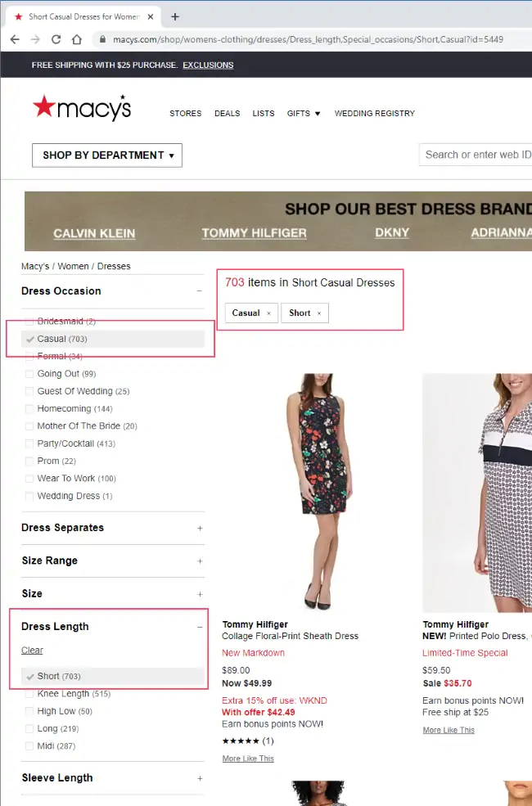Close the Short Casual Dresses tab
This screenshot has height=806, width=532.
(150, 16)
